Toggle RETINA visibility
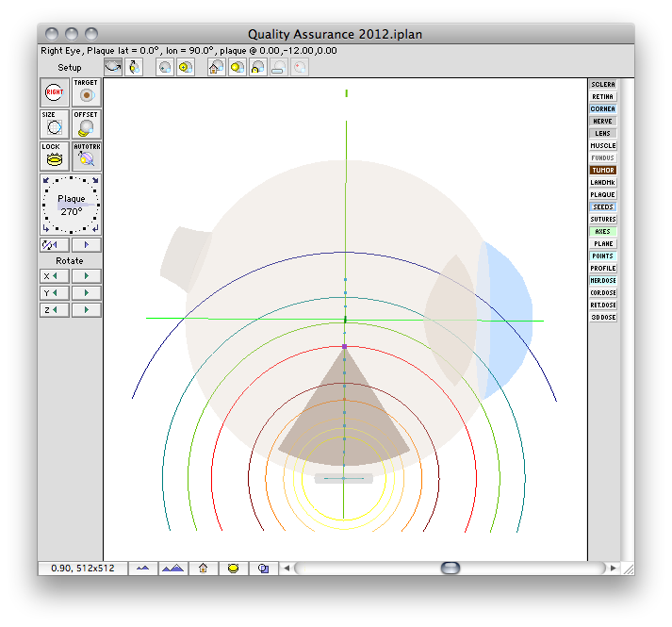This screenshot has height=627, width=672. pyautogui.click(x=603, y=97)
